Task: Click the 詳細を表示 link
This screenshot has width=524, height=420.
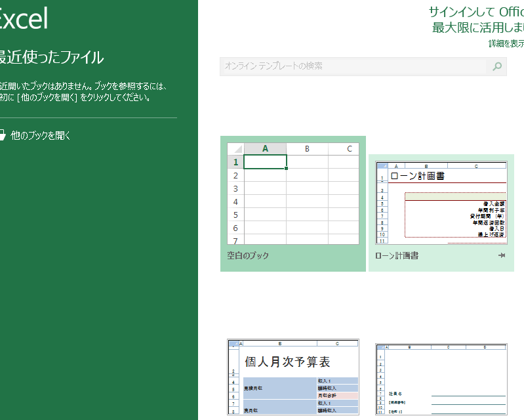Action: coord(506,43)
